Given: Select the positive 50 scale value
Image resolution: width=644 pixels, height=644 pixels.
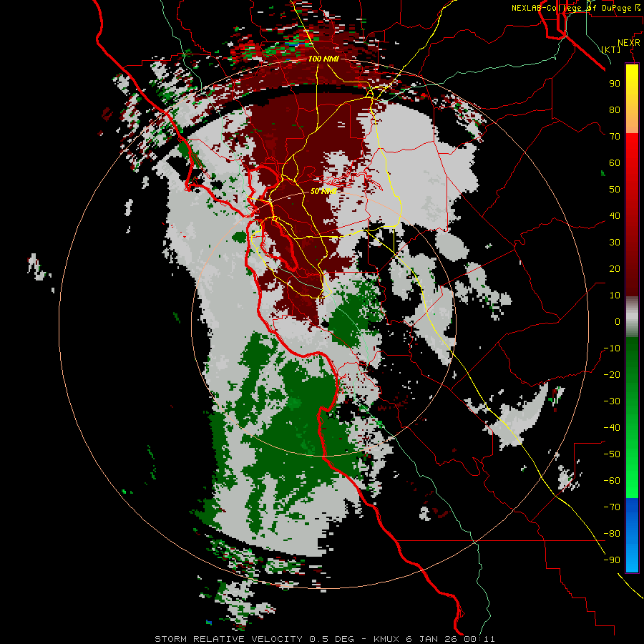Looking at the screenshot, I should click(x=615, y=190).
